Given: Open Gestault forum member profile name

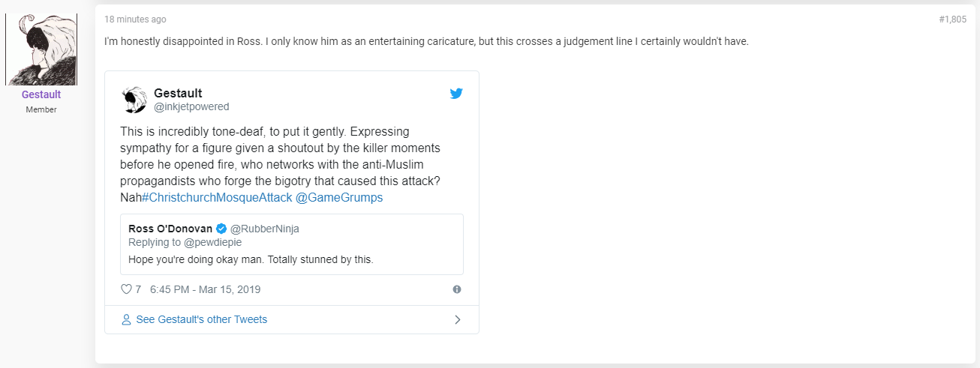Looking at the screenshot, I should (41, 94).
